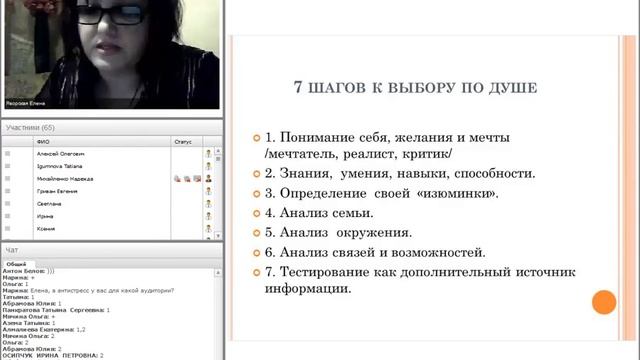Tick the checkbox beside Ирина
The image size is (640, 360).
(7, 216)
